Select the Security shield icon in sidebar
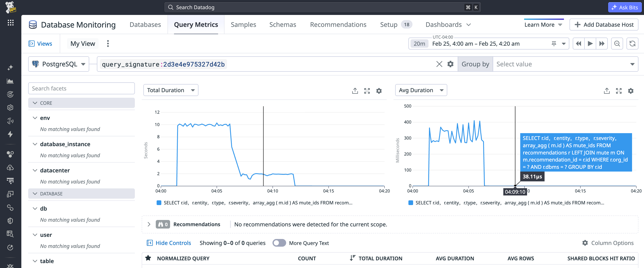 pyautogui.click(x=10, y=220)
